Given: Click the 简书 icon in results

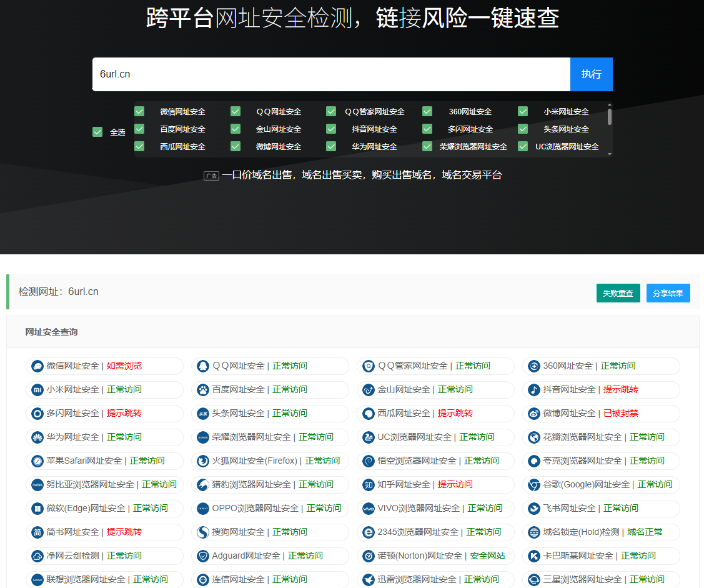Looking at the screenshot, I should pos(37,533).
